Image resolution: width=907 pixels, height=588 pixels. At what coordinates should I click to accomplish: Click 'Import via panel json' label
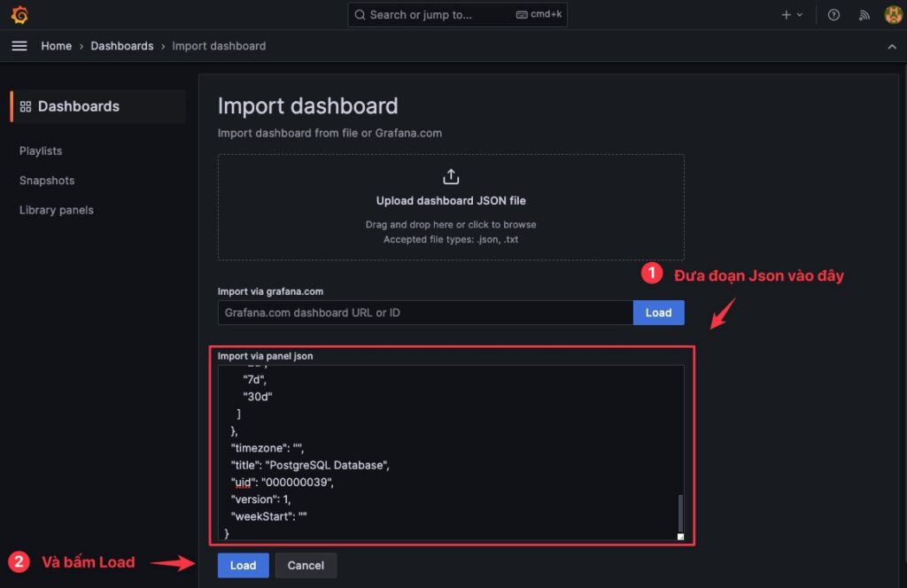(x=265, y=356)
